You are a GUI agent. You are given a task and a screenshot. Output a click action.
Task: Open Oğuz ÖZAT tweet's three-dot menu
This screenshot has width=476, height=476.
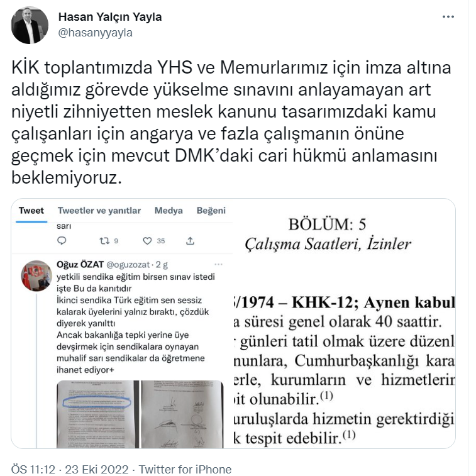point(218,265)
